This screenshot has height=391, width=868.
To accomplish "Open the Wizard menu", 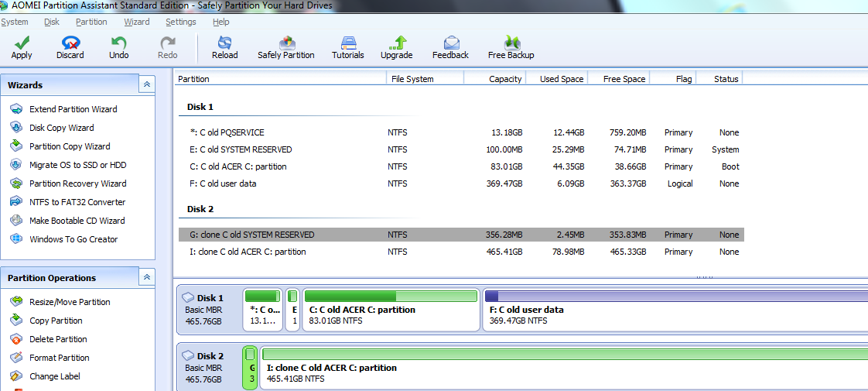I will pos(137,22).
